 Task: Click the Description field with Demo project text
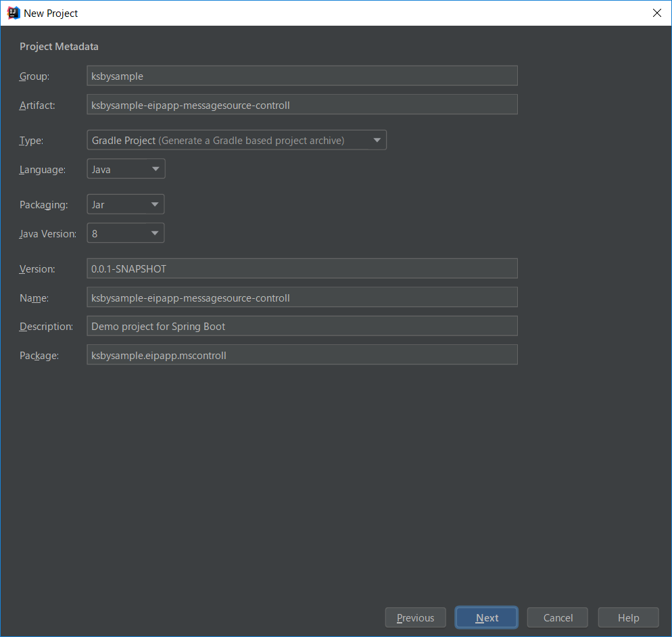click(302, 326)
